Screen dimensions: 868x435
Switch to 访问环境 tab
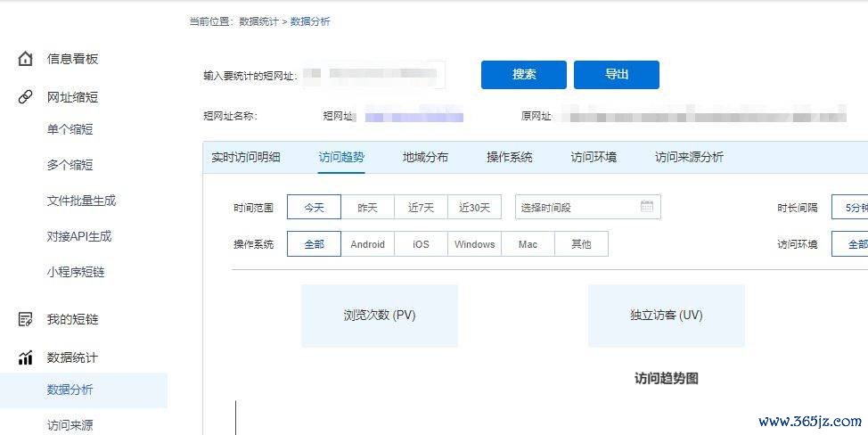point(594,157)
